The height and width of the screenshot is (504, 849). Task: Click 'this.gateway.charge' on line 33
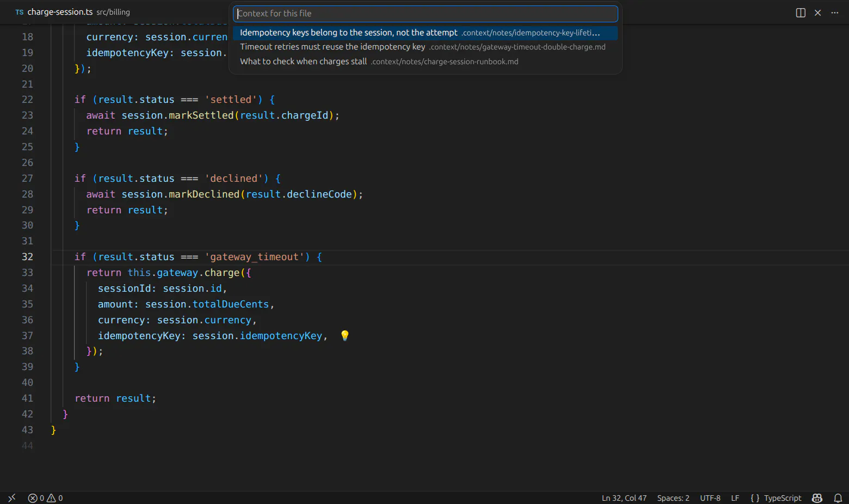point(183,273)
